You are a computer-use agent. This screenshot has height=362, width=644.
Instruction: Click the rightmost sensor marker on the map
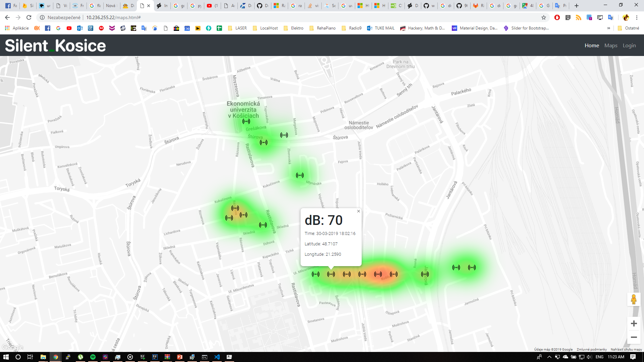pos(472,267)
